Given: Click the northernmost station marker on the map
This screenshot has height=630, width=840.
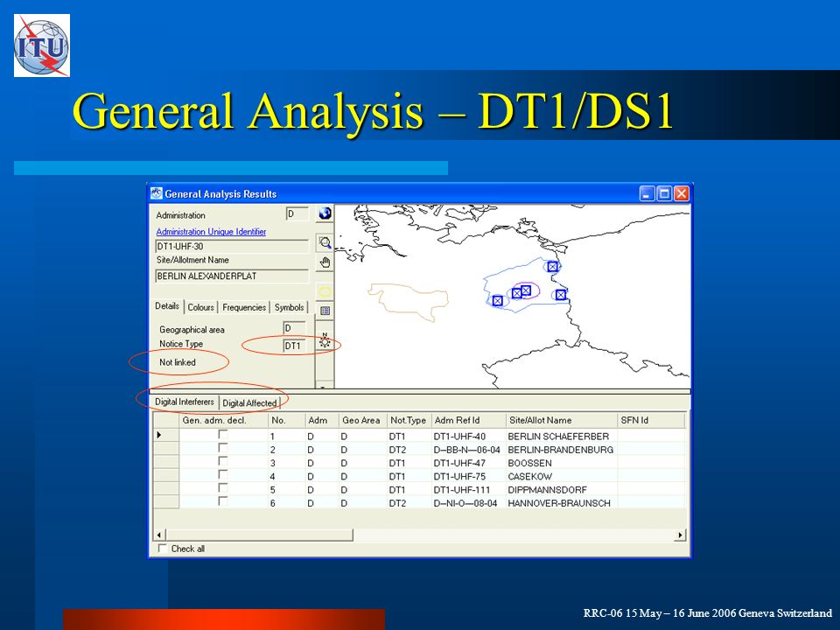Looking at the screenshot, I should (x=552, y=266).
